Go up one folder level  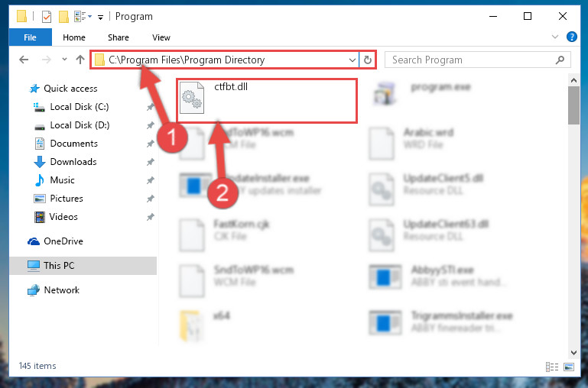tap(80, 60)
